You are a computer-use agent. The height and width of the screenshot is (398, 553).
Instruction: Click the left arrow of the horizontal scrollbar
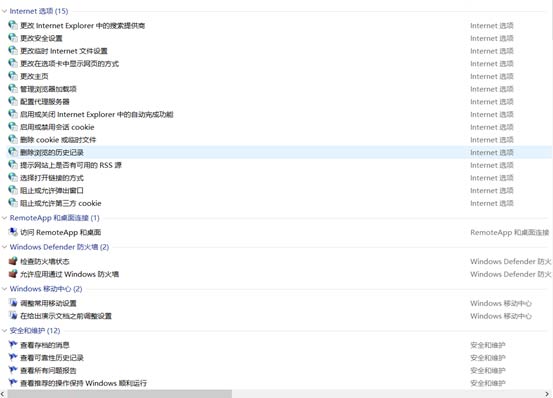coord(3,394)
